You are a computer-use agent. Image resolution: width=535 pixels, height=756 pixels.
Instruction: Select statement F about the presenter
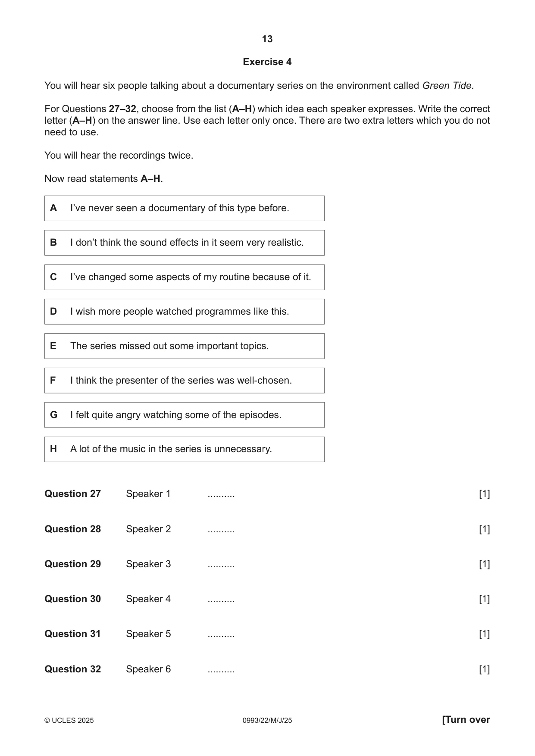[185, 381]
